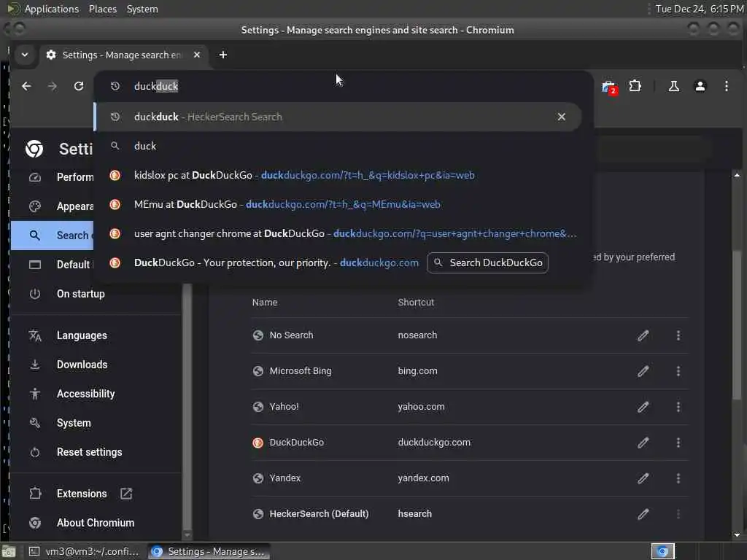This screenshot has width=747, height=560.
Task: Click the 'hsearch' shortcut text
Action: [414, 514]
